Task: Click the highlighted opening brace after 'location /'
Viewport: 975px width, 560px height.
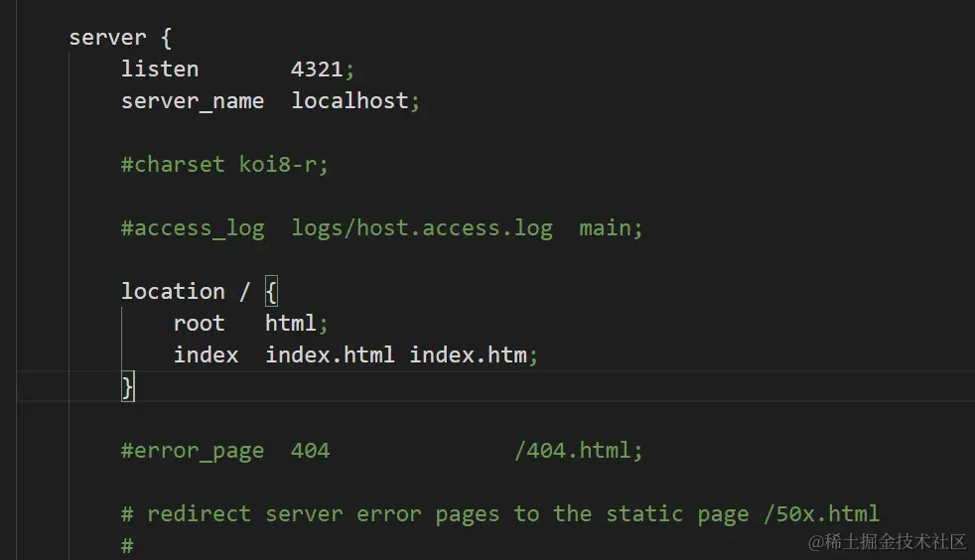Action: pyautogui.click(x=271, y=292)
